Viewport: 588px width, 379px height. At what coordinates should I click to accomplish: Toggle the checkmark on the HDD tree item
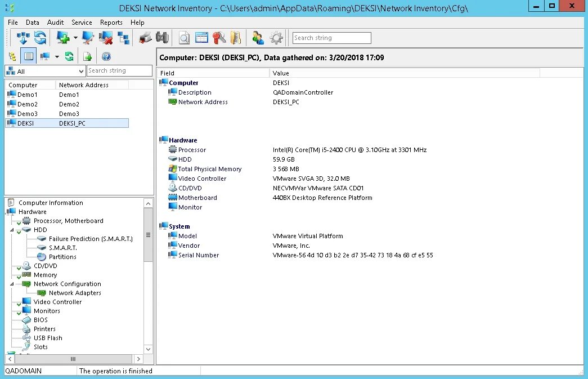click(x=19, y=232)
